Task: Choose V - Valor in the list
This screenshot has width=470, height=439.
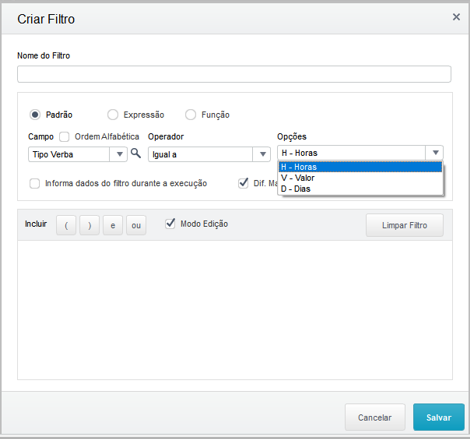Action: coord(361,178)
